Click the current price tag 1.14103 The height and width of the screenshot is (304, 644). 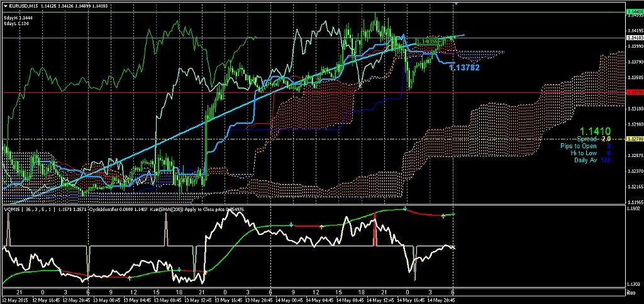coord(635,38)
